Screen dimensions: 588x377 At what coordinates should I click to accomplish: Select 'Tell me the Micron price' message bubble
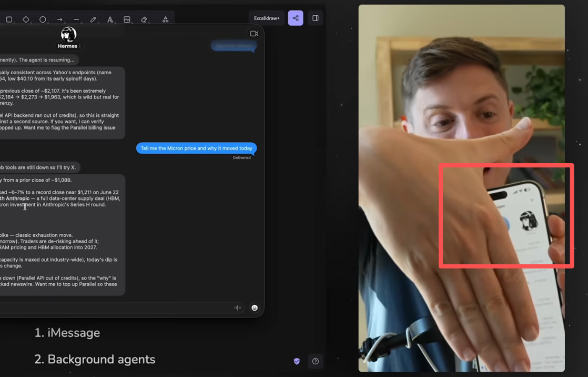[x=197, y=148]
